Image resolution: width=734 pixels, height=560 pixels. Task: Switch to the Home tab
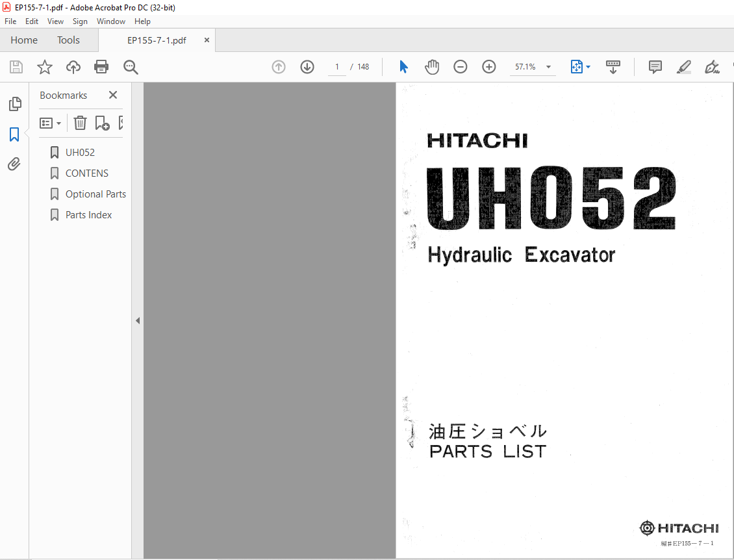point(24,40)
